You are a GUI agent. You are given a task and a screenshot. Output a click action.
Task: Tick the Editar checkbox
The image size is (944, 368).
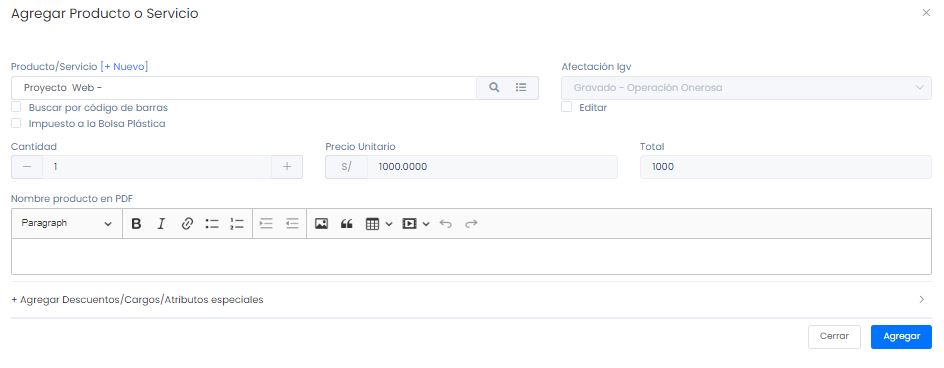tap(567, 107)
